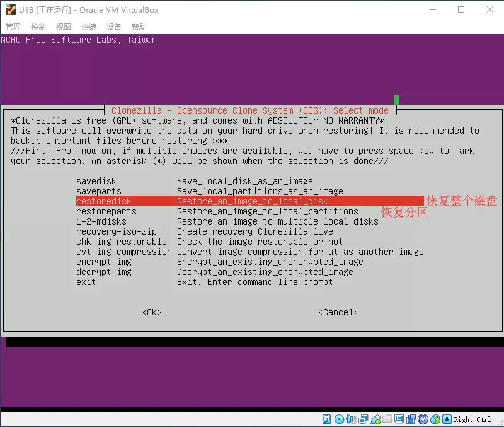
Task: Click the VirtualBox icon in title bar
Action: tap(10, 9)
